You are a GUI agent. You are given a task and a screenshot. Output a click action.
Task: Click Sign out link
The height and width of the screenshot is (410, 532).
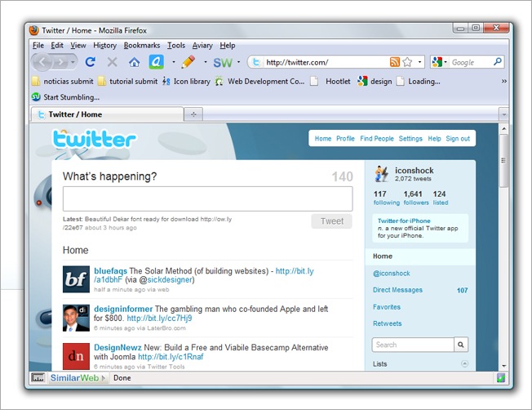point(458,139)
